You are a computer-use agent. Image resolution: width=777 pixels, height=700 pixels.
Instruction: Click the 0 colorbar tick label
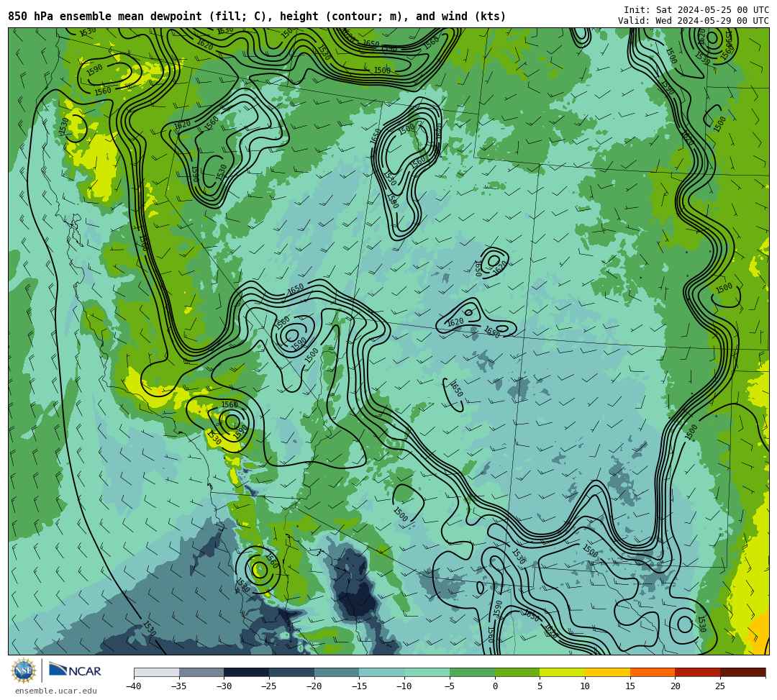[495, 686]
